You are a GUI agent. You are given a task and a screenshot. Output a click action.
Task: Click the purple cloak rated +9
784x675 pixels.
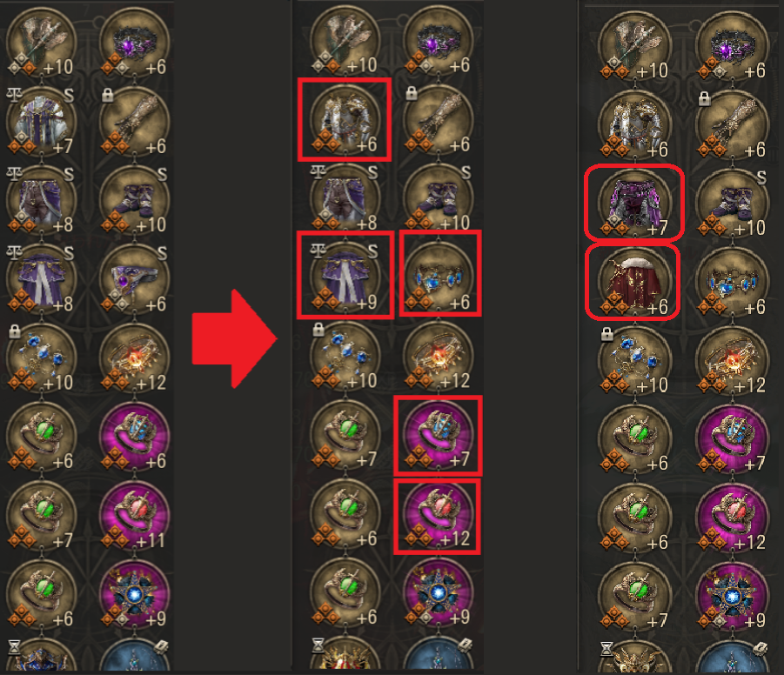coord(345,275)
